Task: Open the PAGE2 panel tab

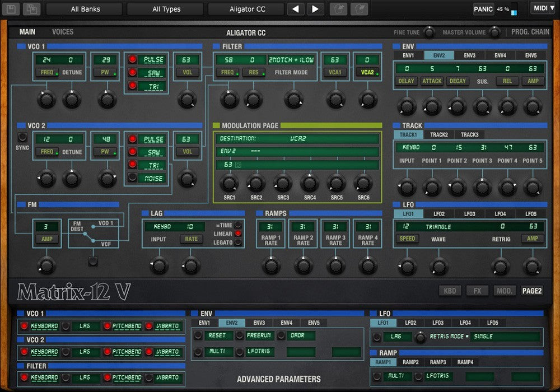Action: point(532,291)
